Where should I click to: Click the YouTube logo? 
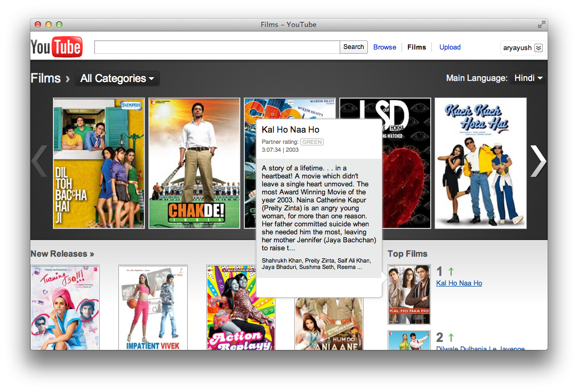coord(57,47)
